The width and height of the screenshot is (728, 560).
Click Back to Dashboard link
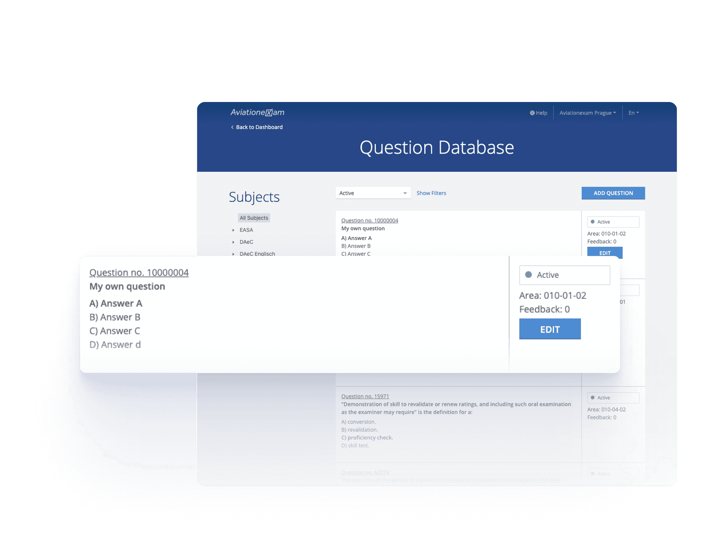tap(257, 127)
